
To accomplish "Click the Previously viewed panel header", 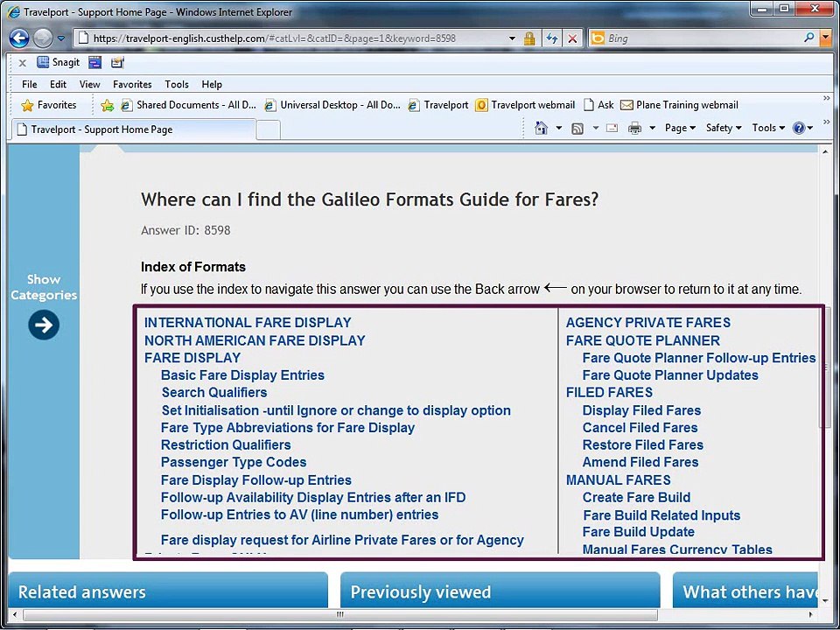I will (x=500, y=591).
